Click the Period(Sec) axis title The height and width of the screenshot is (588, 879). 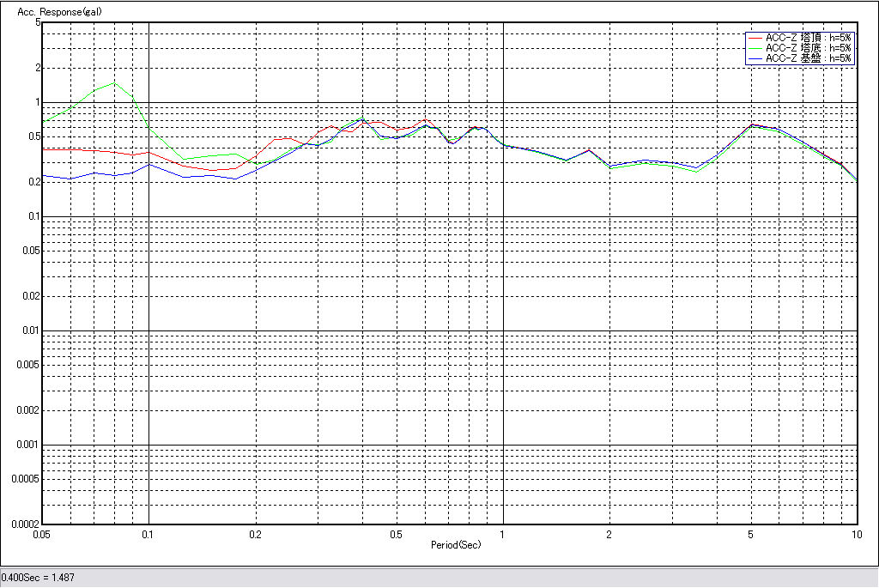click(456, 545)
